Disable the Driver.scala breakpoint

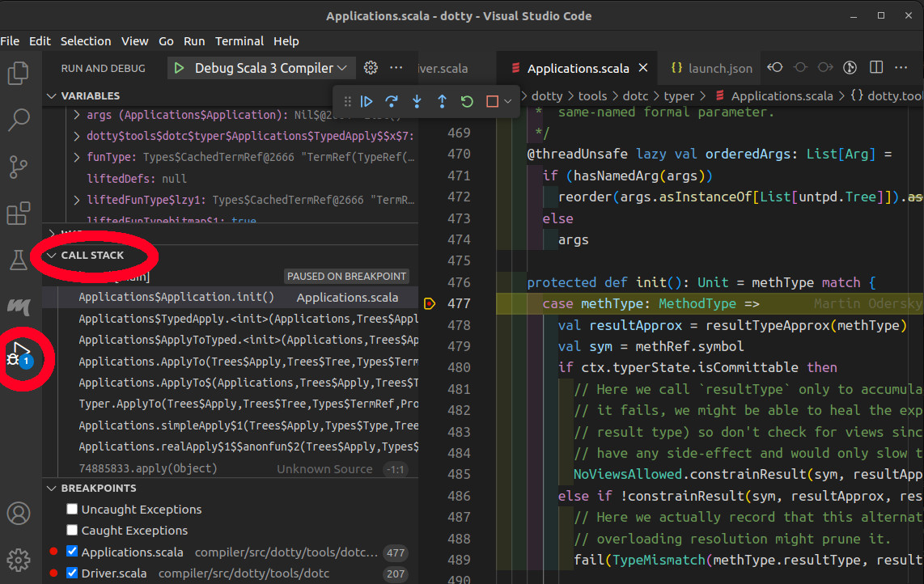pyautogui.click(x=72, y=573)
